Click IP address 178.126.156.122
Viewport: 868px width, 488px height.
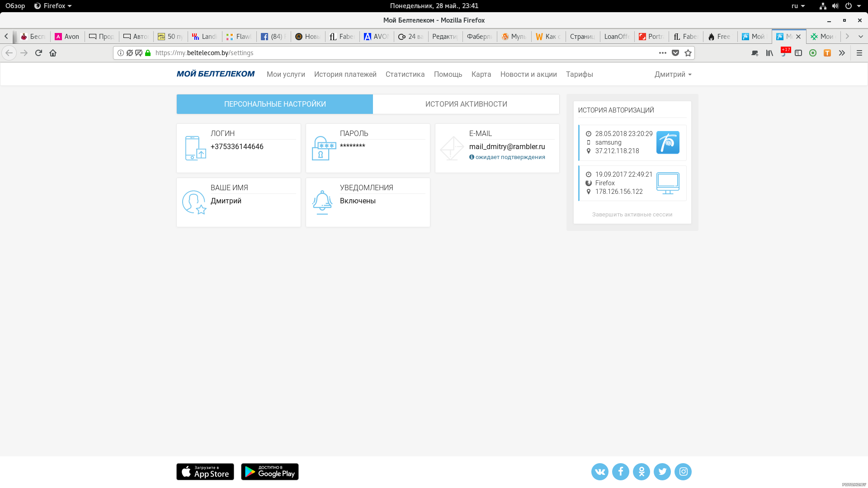tap(619, 192)
